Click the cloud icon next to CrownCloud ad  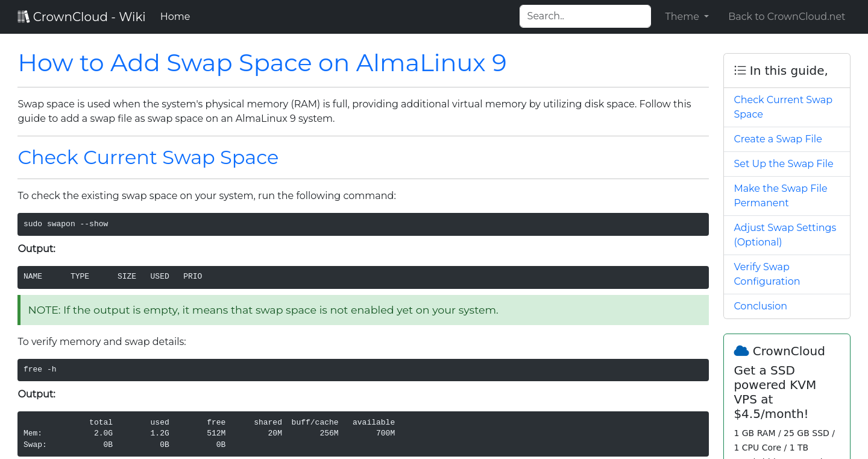point(741,350)
